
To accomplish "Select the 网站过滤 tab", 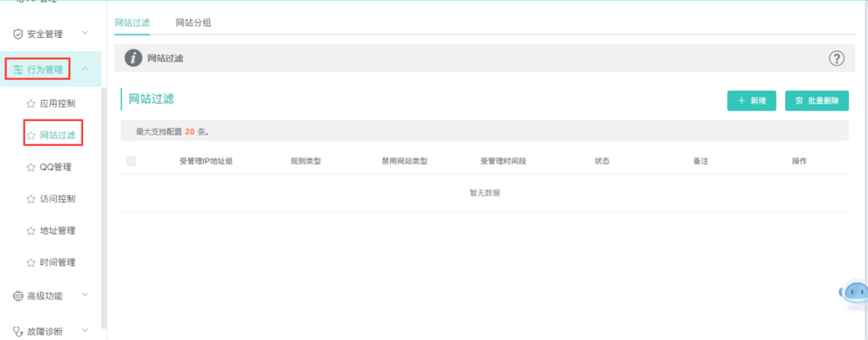I will coord(132,23).
